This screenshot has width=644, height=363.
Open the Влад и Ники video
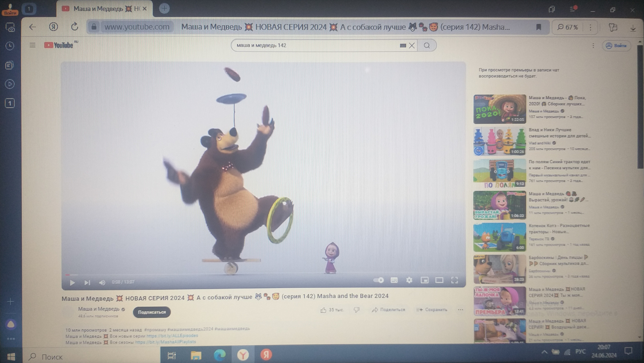coord(559,133)
